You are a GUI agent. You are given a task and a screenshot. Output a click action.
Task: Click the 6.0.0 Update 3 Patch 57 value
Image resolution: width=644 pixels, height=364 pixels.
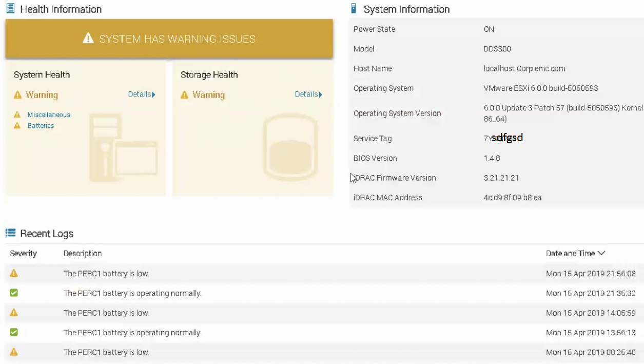coord(563,113)
